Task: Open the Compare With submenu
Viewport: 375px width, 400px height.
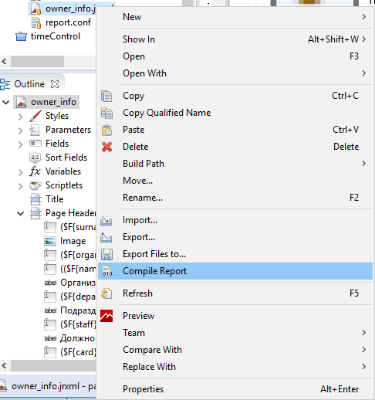Action: pyautogui.click(x=235, y=350)
